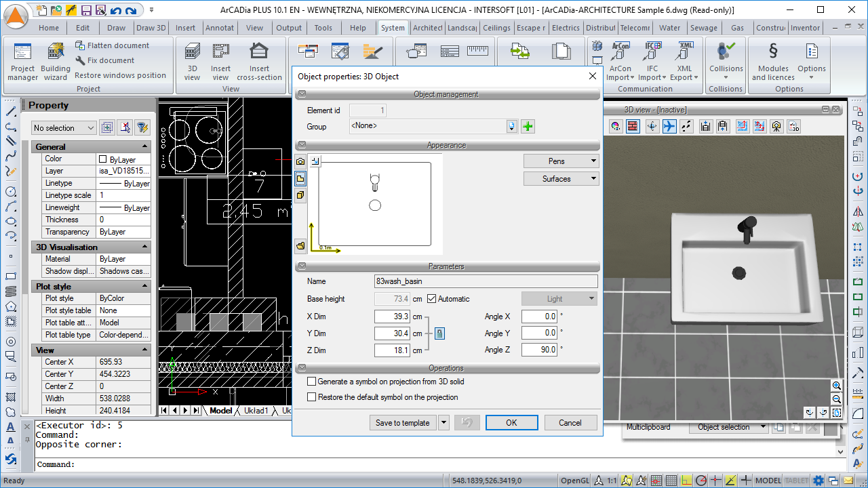Open the Collisions tool
This screenshot has height=488, width=868.
point(726,60)
